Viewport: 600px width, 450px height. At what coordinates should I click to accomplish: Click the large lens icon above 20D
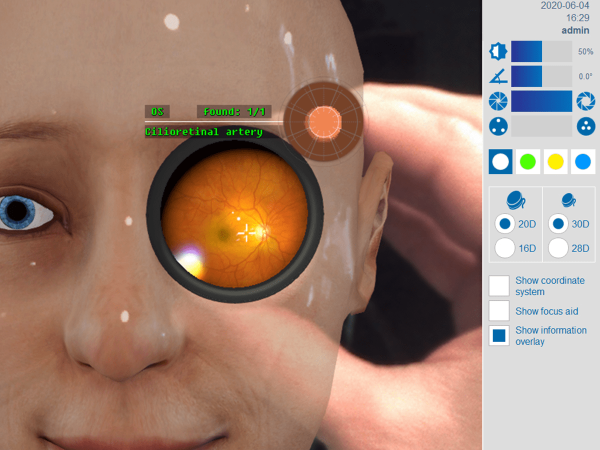(x=515, y=200)
